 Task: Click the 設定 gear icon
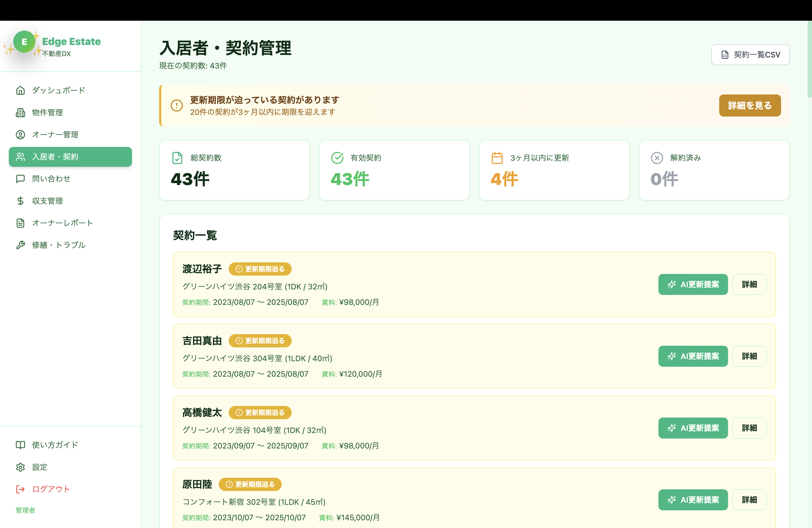[20, 467]
